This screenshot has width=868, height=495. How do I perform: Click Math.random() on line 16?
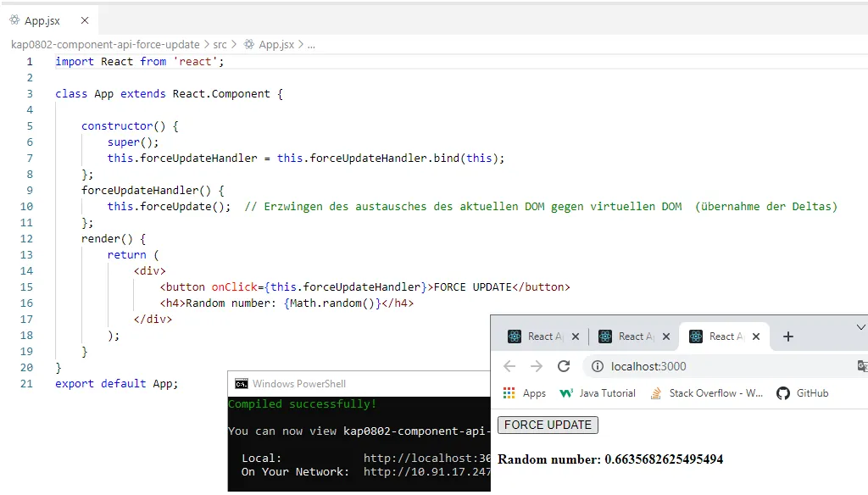(x=332, y=303)
